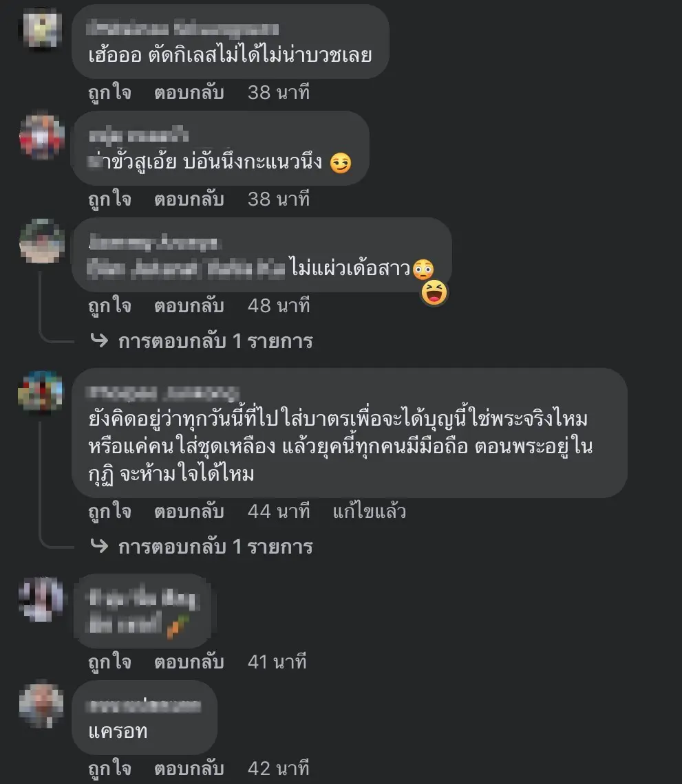
Task: Click the '42 นาที' timestamp link
Action: tap(279, 768)
